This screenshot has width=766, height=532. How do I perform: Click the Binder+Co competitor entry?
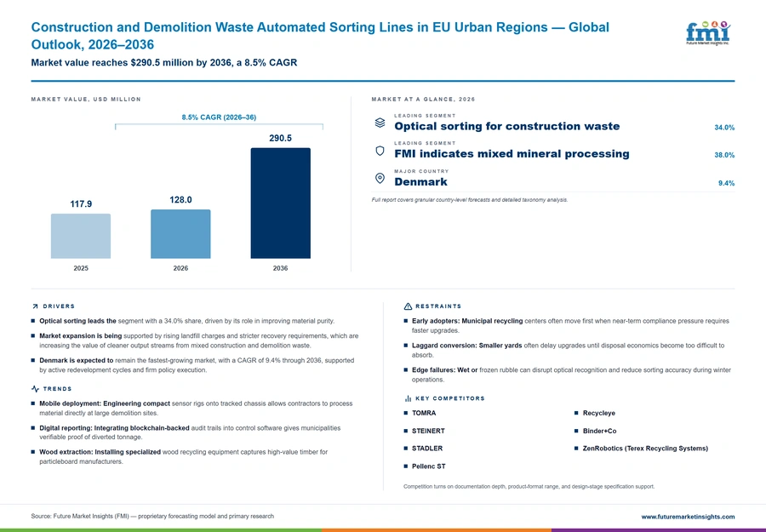click(599, 431)
